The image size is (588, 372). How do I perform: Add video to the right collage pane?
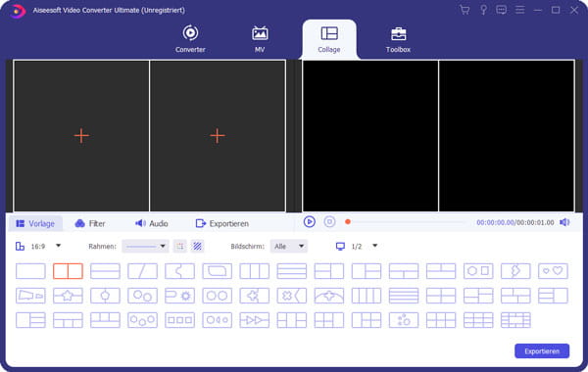click(x=218, y=136)
